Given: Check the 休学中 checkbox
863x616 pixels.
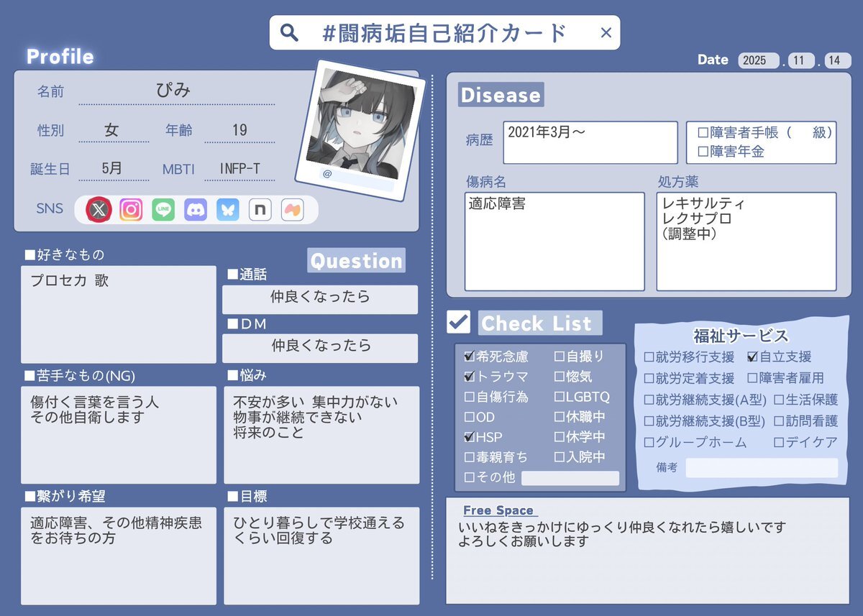Looking at the screenshot, I should coord(560,436).
